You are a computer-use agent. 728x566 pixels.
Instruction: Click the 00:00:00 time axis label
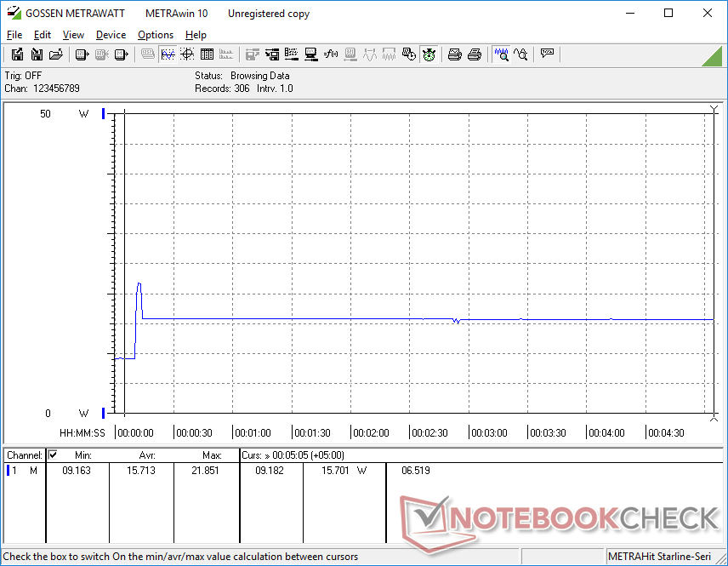point(135,432)
